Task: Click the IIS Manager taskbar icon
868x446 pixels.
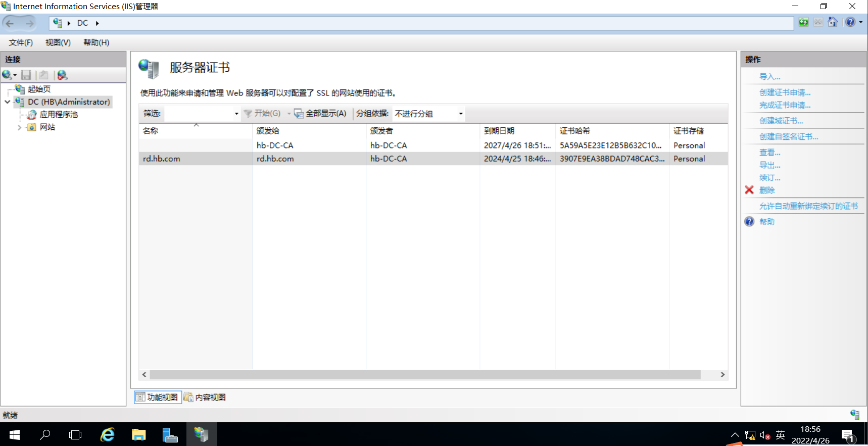Action: coord(202,434)
